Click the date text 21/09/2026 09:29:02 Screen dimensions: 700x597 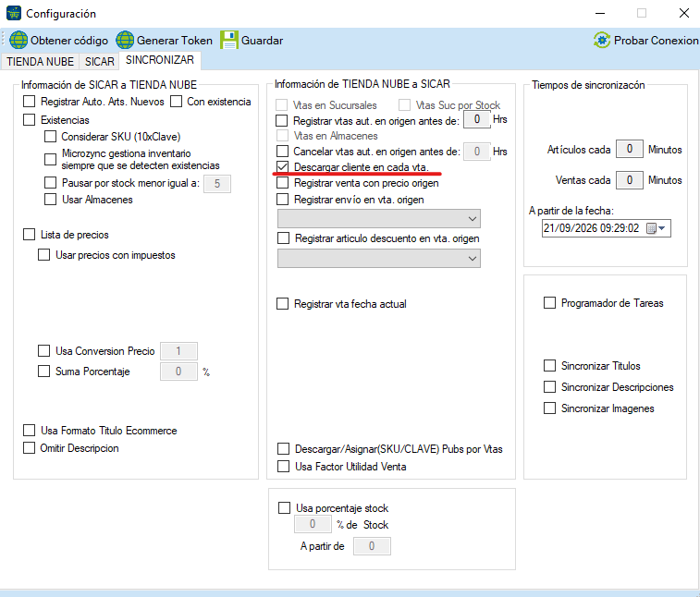[x=591, y=228]
